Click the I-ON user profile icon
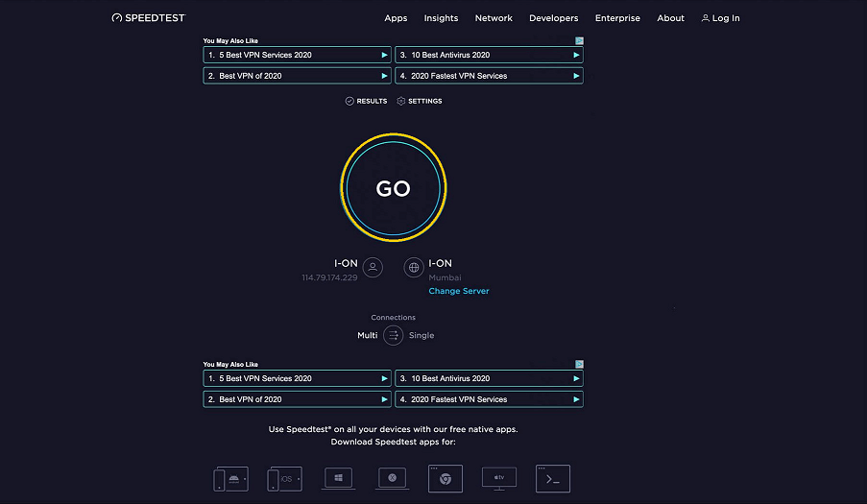The height and width of the screenshot is (504, 867). (x=373, y=268)
